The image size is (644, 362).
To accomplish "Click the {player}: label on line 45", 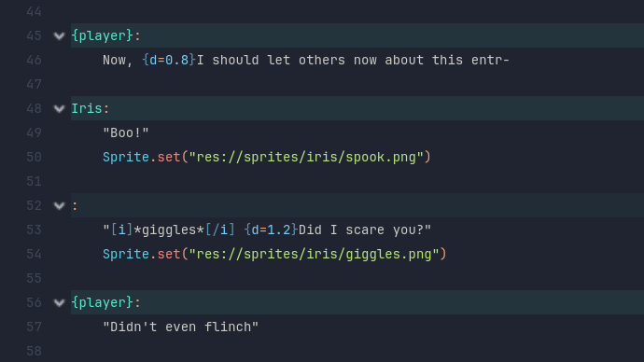I will pos(106,35).
